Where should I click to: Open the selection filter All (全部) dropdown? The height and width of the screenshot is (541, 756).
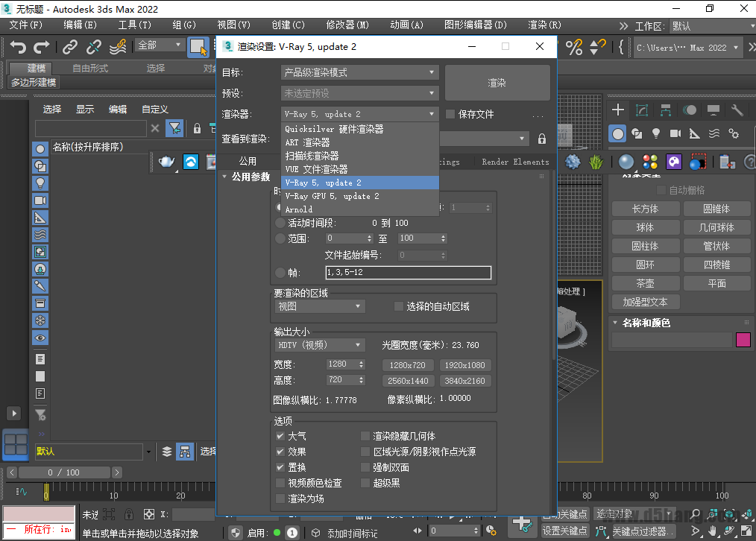pyautogui.click(x=159, y=45)
